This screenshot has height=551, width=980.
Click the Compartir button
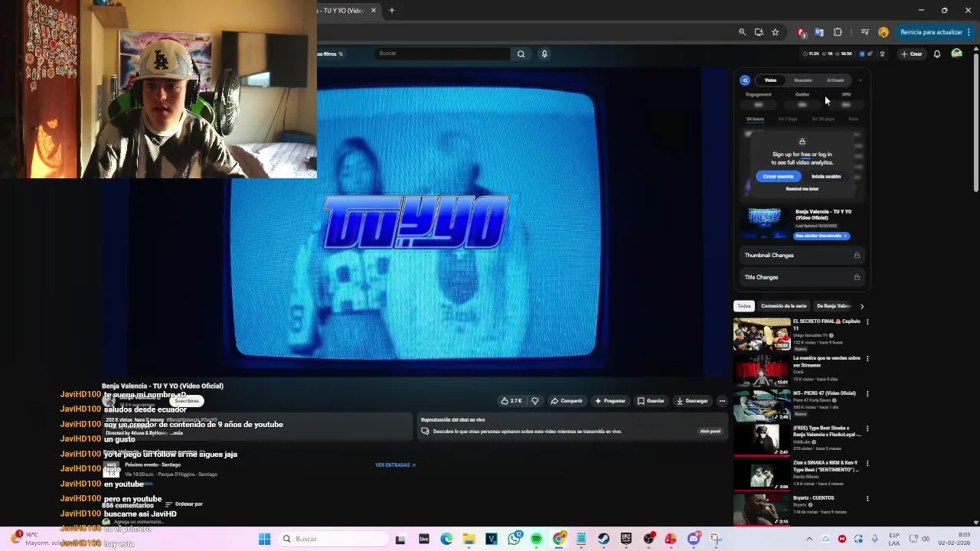567,401
